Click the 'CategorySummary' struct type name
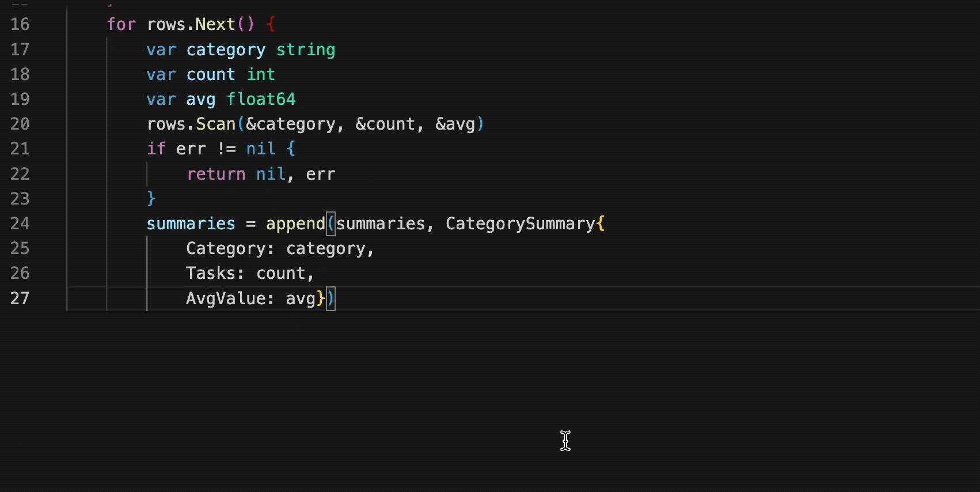The image size is (980, 492). coord(521,224)
